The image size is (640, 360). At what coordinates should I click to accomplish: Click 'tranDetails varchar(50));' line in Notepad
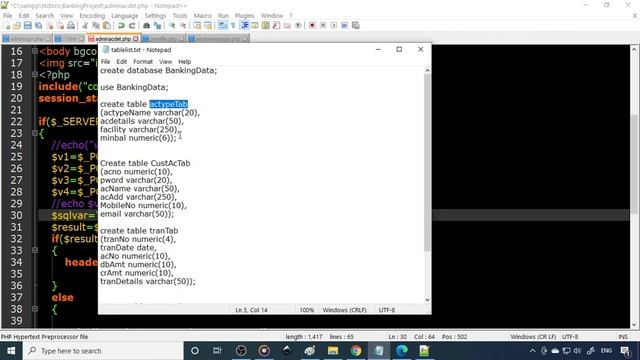click(x=148, y=282)
